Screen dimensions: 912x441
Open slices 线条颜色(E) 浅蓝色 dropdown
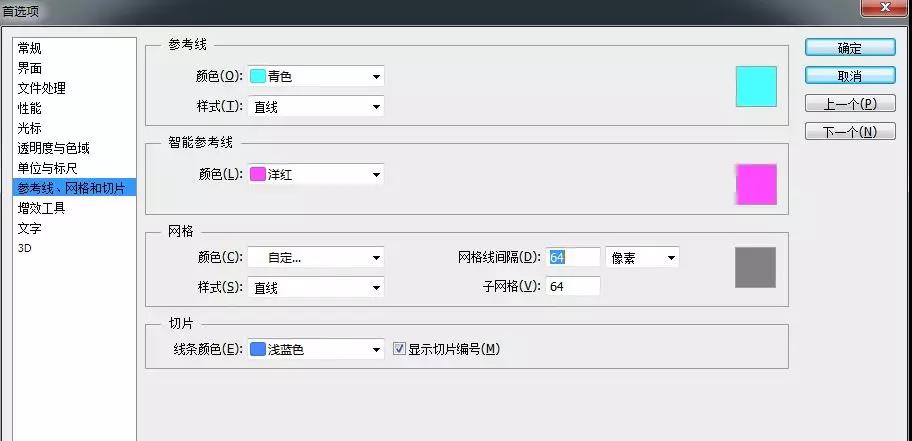(x=316, y=349)
